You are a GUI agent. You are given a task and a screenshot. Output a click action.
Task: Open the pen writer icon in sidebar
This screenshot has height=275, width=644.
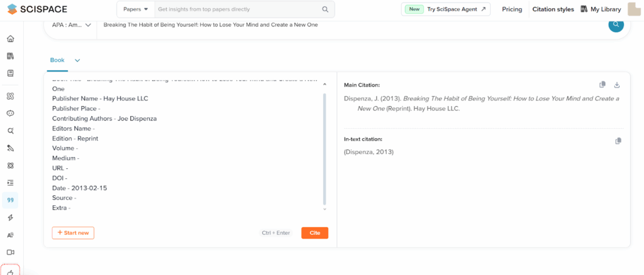tap(11, 148)
